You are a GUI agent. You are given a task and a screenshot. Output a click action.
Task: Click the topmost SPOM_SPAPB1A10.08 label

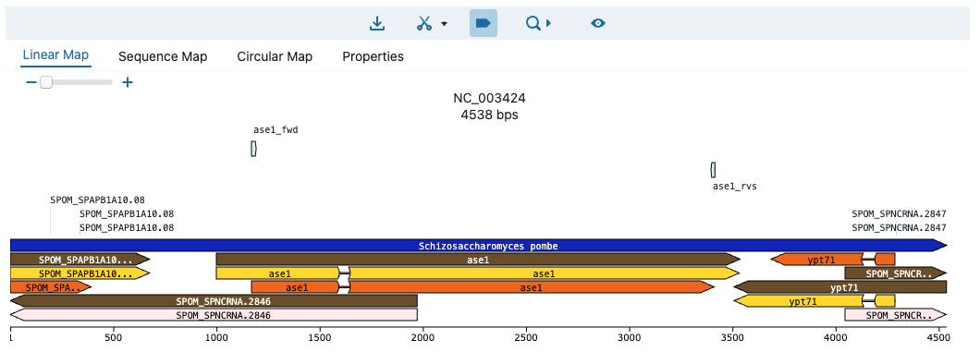(97, 200)
